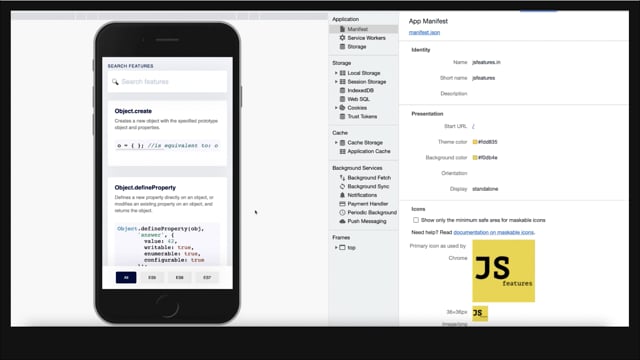Select the ES5 filter tab on phone

pyautogui.click(x=152, y=278)
